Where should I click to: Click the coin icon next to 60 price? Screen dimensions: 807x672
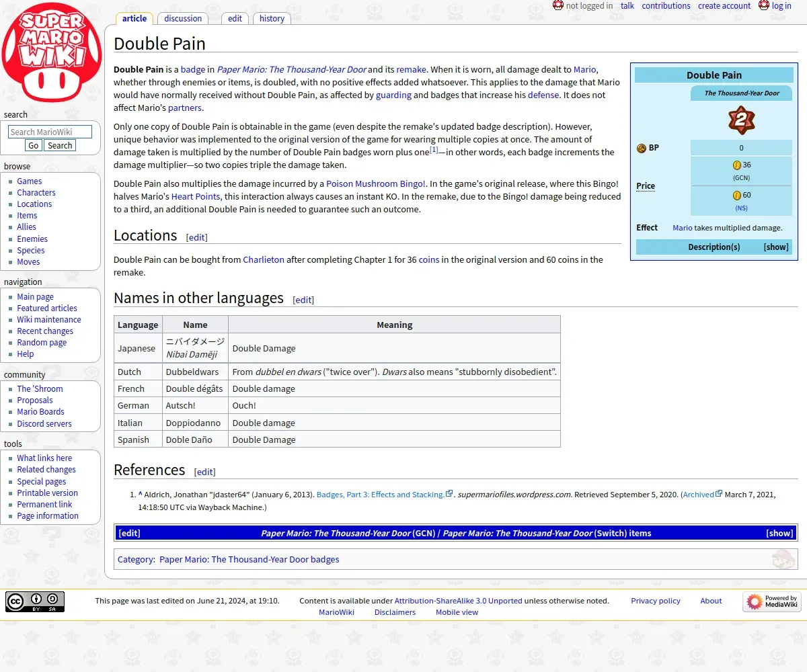[x=736, y=195]
